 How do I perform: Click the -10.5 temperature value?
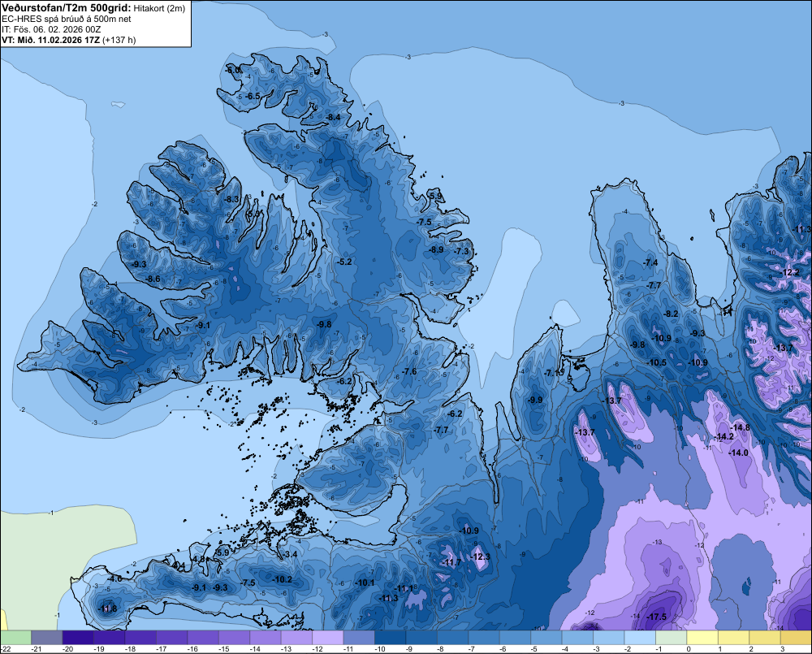pyautogui.click(x=657, y=363)
